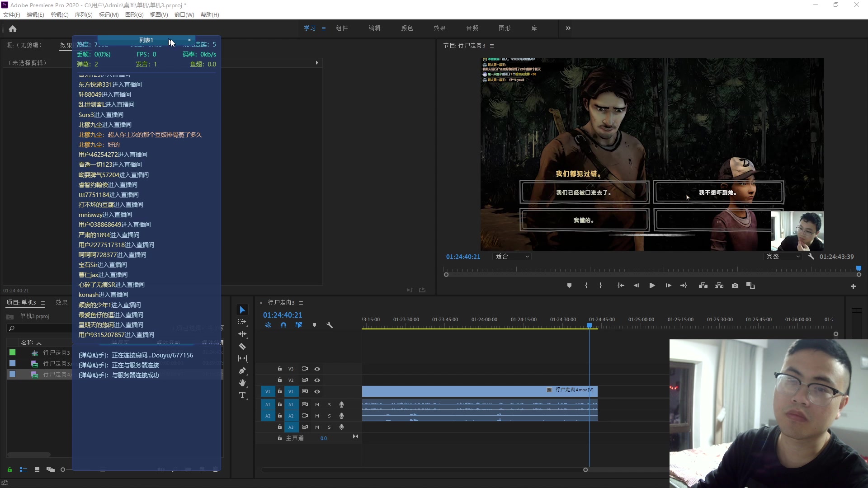Select the Ripple Edit tool
The image size is (868, 488).
[242, 334]
